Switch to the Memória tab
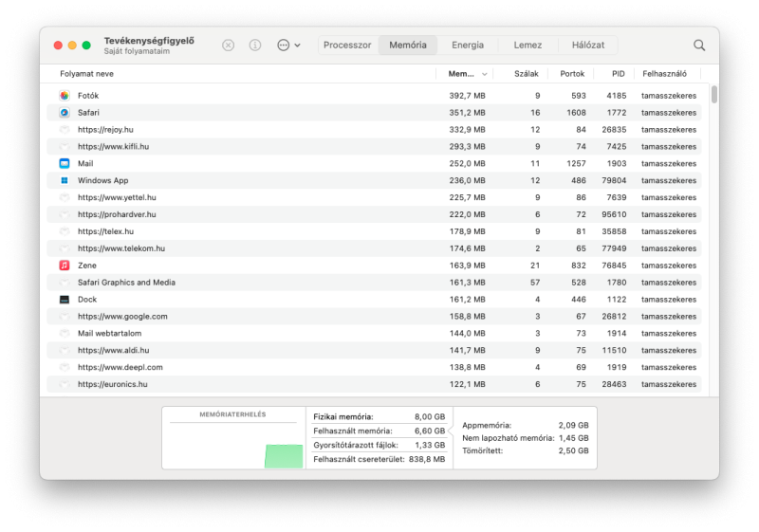The width and height of the screenshot is (759, 532). click(x=408, y=45)
